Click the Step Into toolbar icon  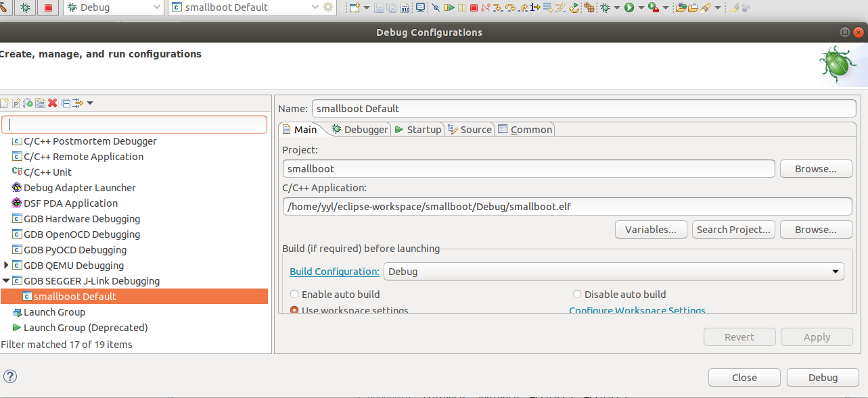pos(498,7)
